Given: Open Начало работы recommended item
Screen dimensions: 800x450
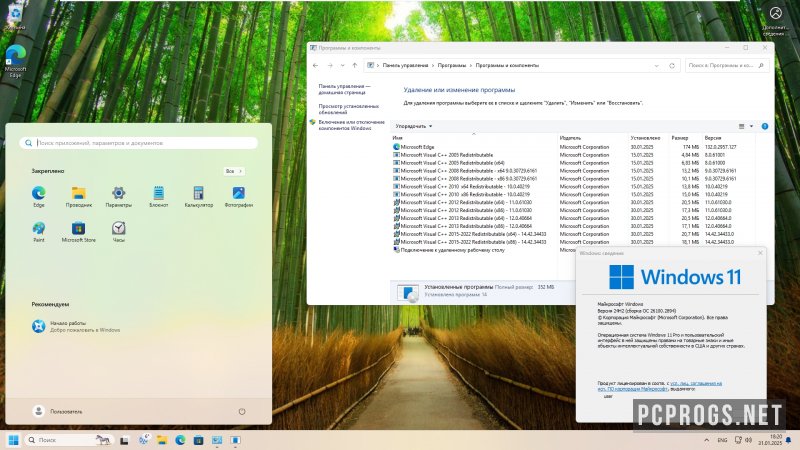Looking at the screenshot, I should [x=77, y=326].
